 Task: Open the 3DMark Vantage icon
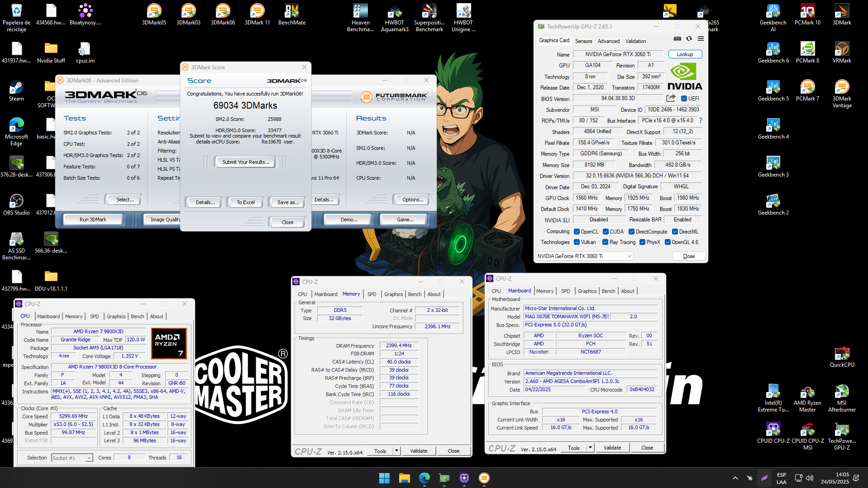842,94
